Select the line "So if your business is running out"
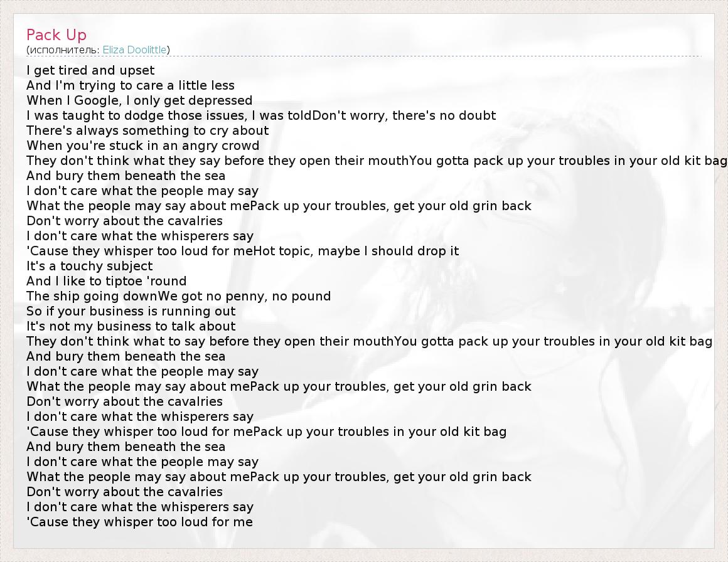 pyautogui.click(x=131, y=311)
